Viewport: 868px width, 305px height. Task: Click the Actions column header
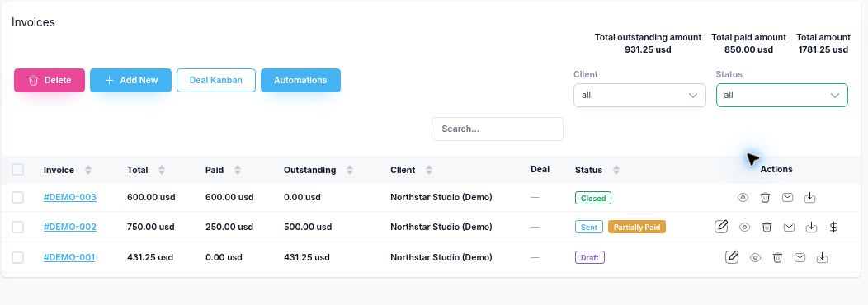[776, 169]
